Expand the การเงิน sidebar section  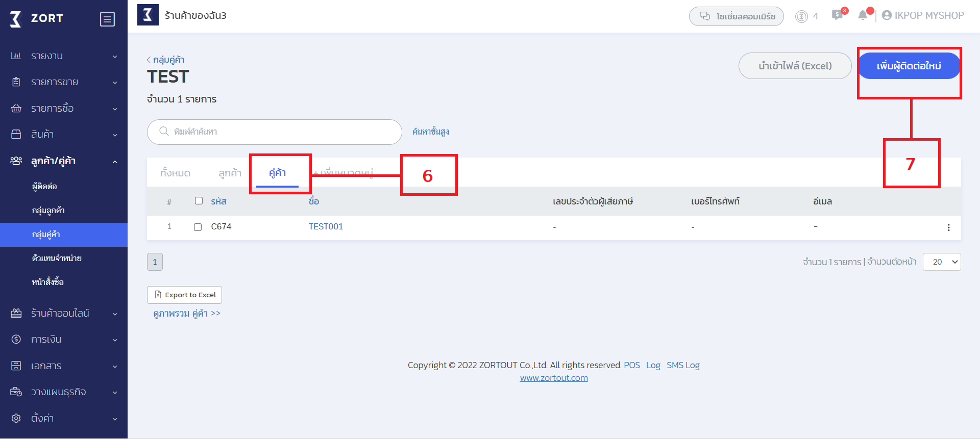coord(115,340)
